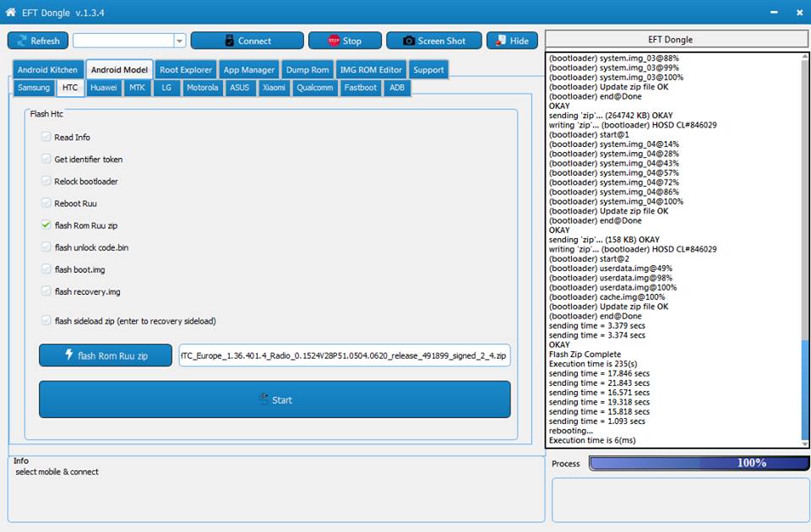Image resolution: width=811 pixels, height=532 pixels.
Task: Open the ASUS brand tab
Action: pos(239,87)
